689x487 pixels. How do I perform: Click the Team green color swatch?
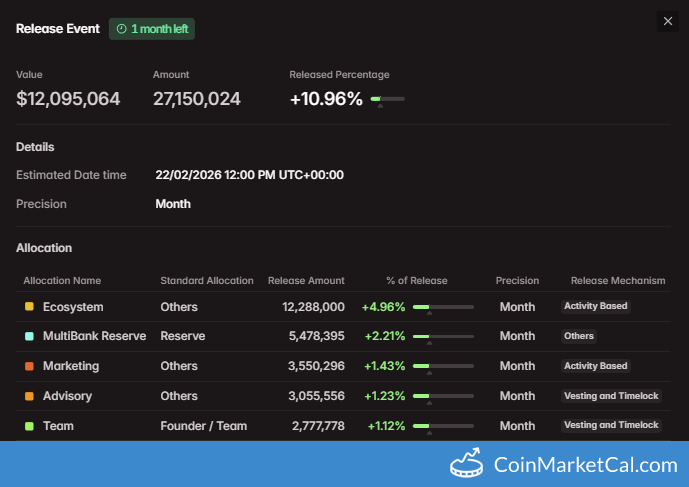[x=29, y=426]
